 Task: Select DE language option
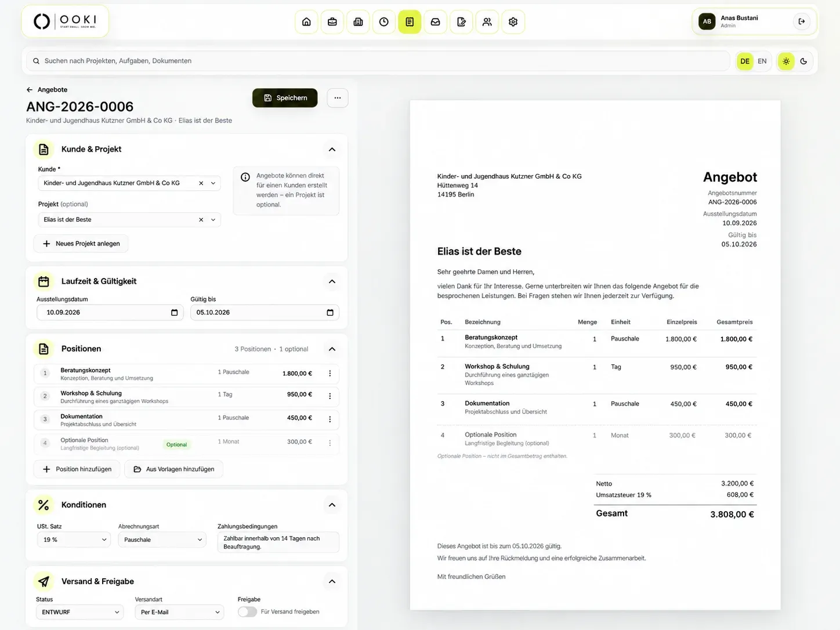[x=745, y=61]
